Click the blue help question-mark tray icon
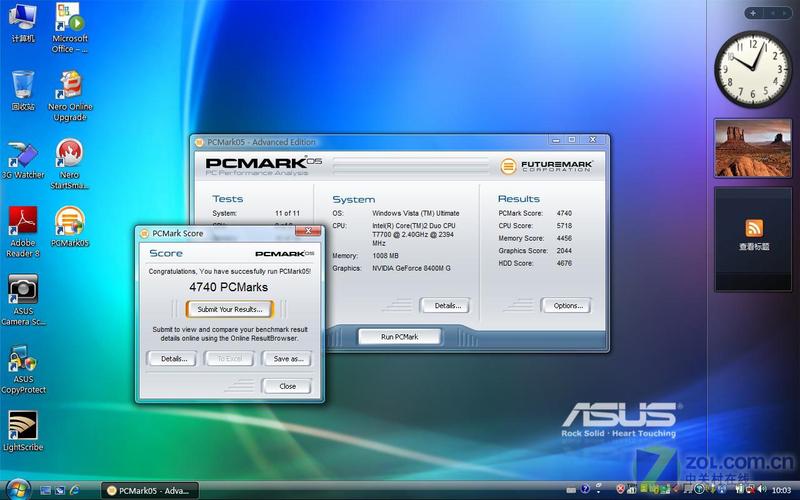The height and width of the screenshot is (500, 800). [x=585, y=489]
